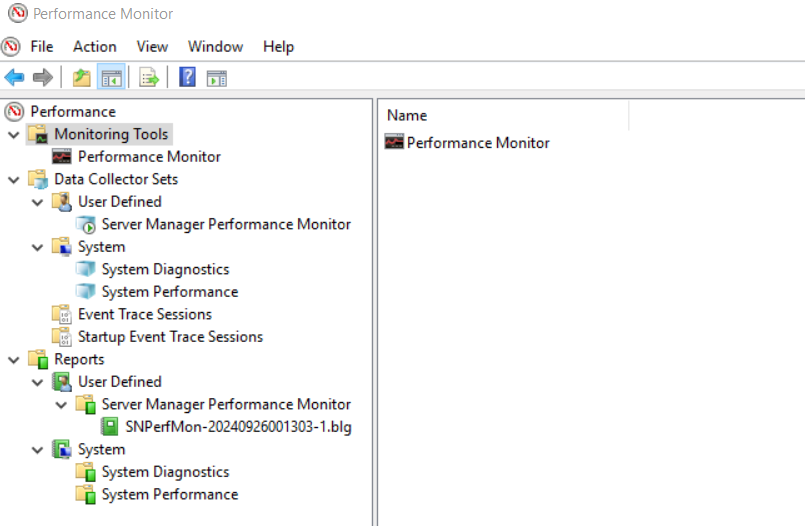The image size is (805, 526).
Task: Open SNPerfMon-20240926001303-1.blg report
Action: point(238,426)
